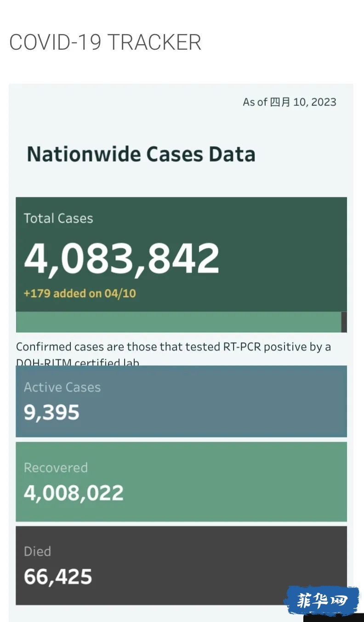
Task: Select the Recovered tile
Action: pyautogui.click(x=181, y=482)
